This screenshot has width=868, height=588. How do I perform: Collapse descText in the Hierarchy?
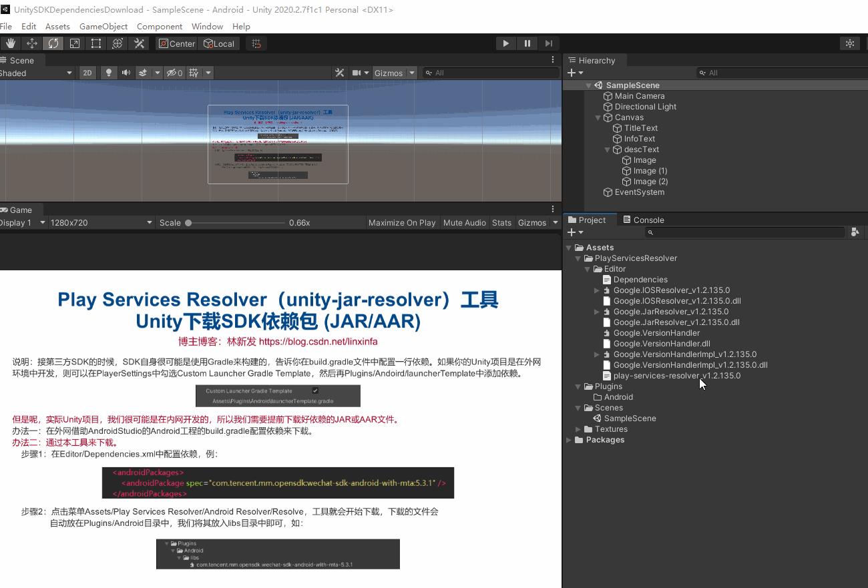608,150
